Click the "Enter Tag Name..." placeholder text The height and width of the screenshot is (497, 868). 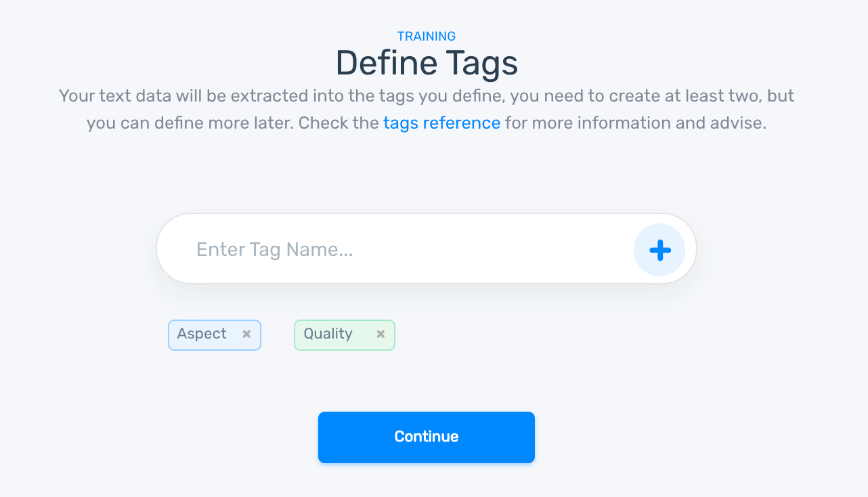274,250
